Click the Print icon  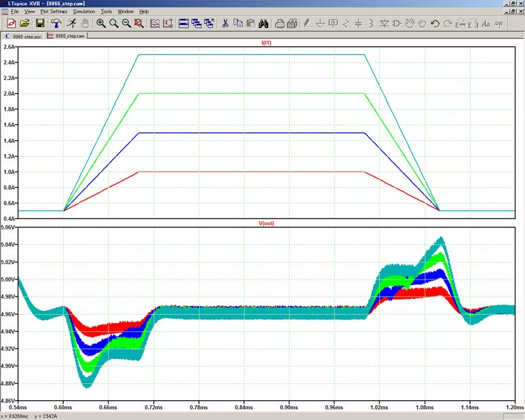point(291,24)
